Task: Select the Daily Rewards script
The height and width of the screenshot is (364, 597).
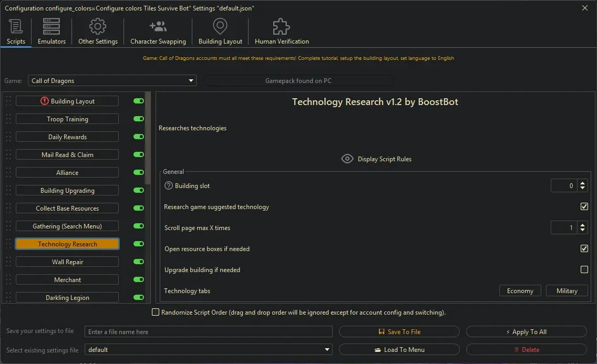Action: [67, 137]
